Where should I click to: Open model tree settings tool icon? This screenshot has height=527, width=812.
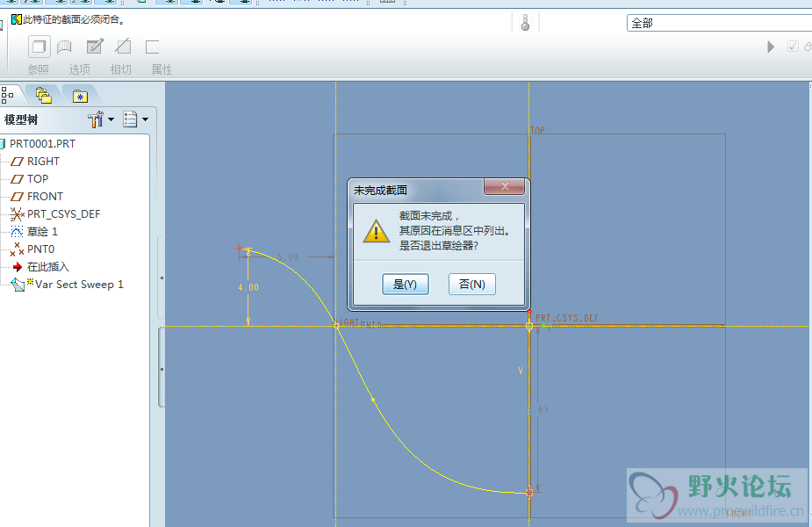(96, 119)
